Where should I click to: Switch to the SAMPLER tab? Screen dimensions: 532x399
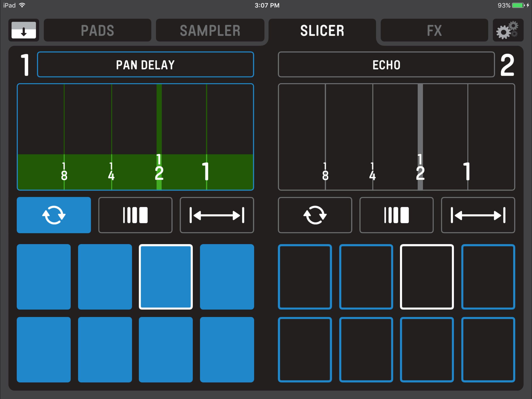point(210,30)
